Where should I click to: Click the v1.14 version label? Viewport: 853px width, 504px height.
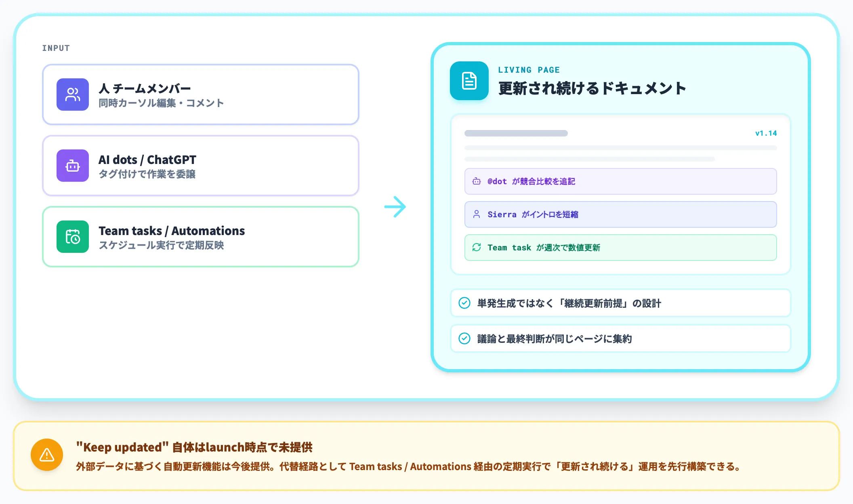766,133
